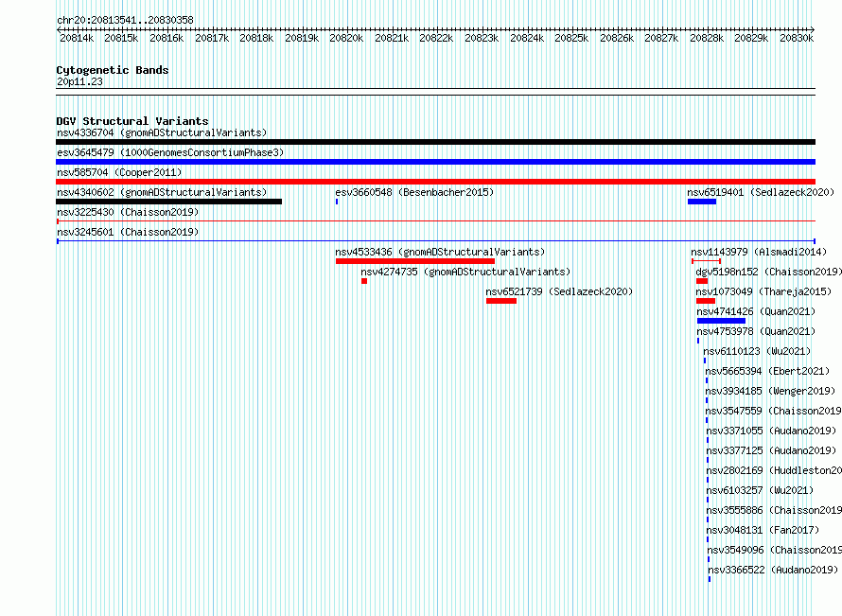Click nsv3934185 Wenger2019 label

[770, 391]
